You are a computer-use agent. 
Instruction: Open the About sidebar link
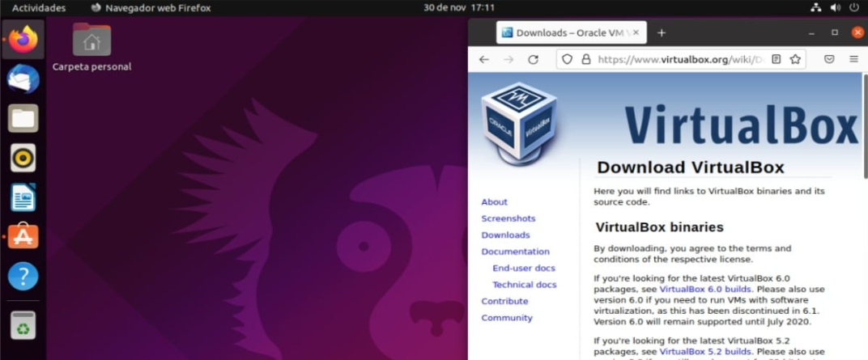tap(495, 202)
